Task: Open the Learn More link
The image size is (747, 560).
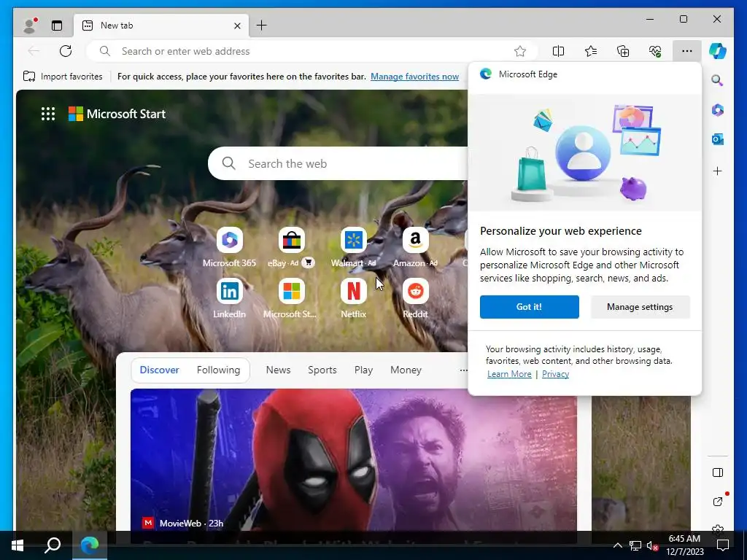Action: [509, 374]
